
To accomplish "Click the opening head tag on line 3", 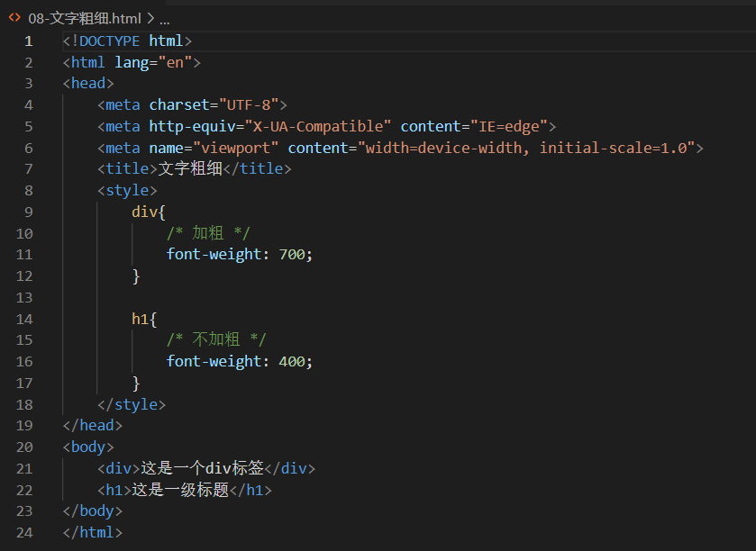I will (88, 84).
